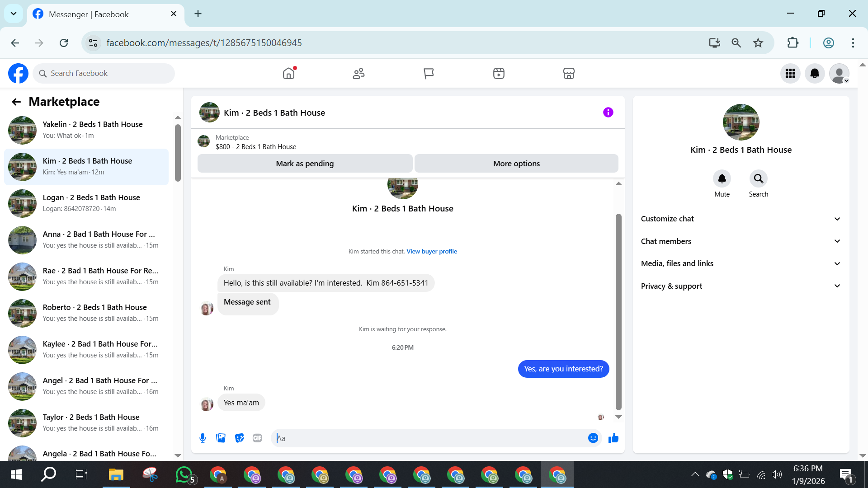Screen dimensions: 868x488
Task: Open the sticker picker icon
Action: click(x=239, y=438)
